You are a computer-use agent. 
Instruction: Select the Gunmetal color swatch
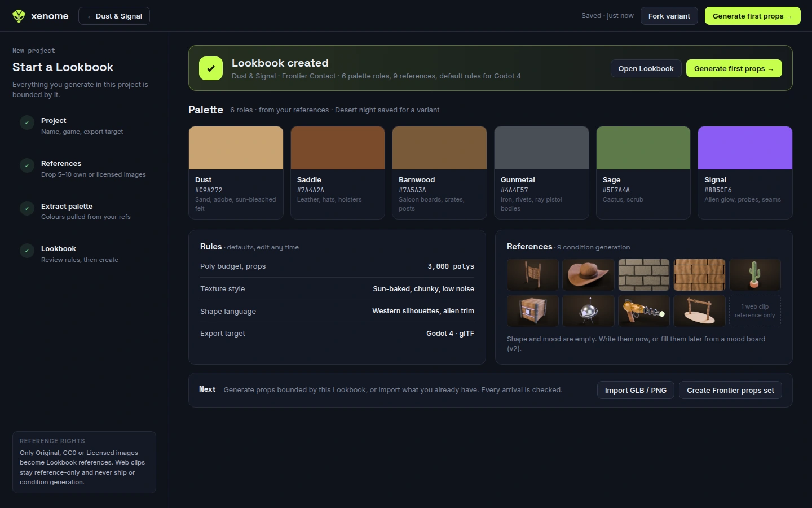pos(541,148)
